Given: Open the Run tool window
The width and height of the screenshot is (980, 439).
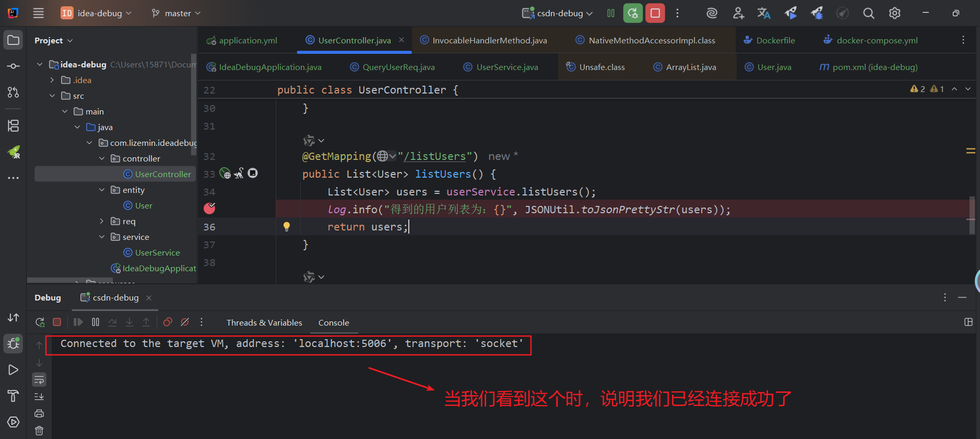Looking at the screenshot, I should point(14,370).
